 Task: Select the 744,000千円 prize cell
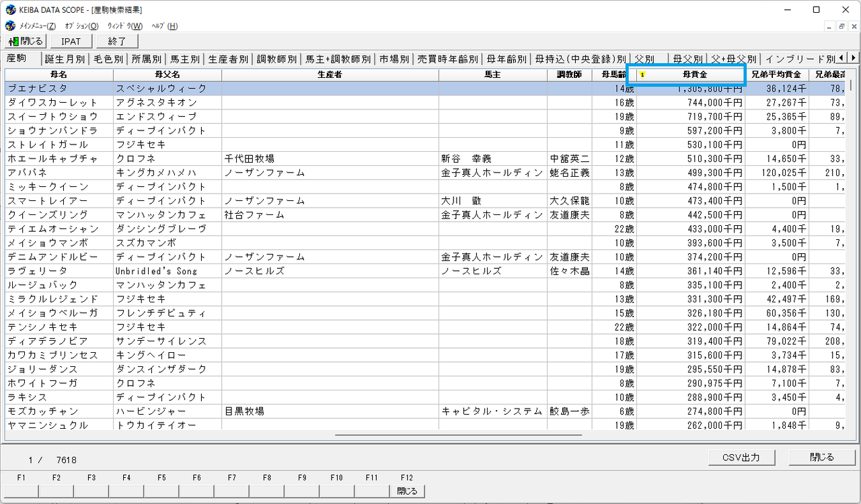click(x=691, y=103)
